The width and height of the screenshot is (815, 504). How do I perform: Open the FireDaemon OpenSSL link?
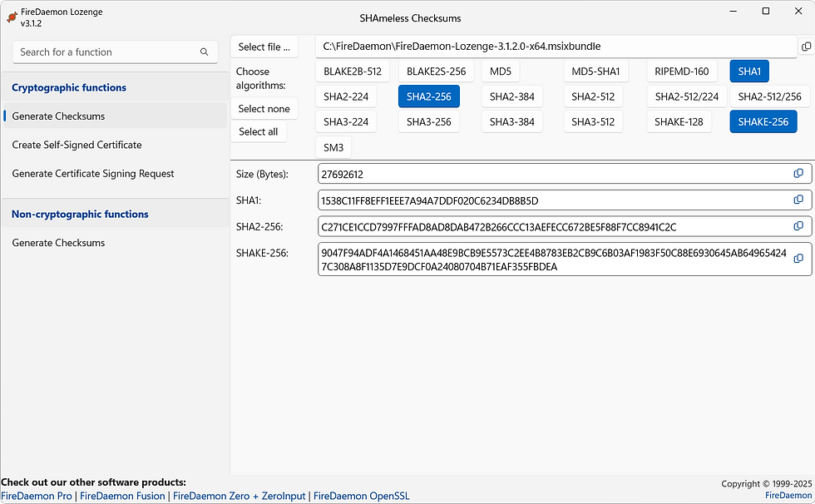pyautogui.click(x=361, y=496)
